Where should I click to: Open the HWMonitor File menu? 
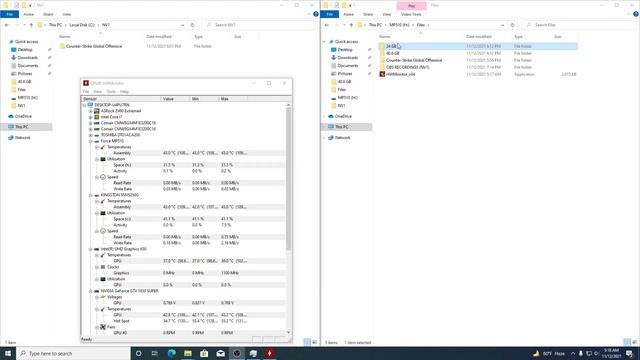tap(86, 92)
